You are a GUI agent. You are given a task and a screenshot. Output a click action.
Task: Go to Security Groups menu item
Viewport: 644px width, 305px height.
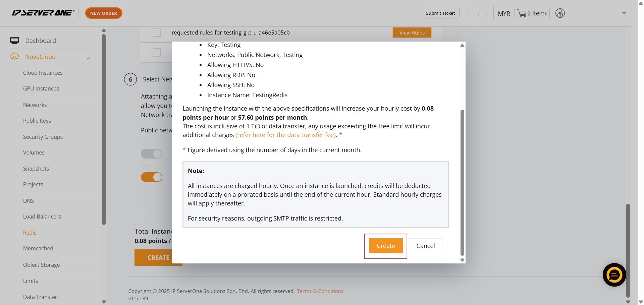(43, 137)
